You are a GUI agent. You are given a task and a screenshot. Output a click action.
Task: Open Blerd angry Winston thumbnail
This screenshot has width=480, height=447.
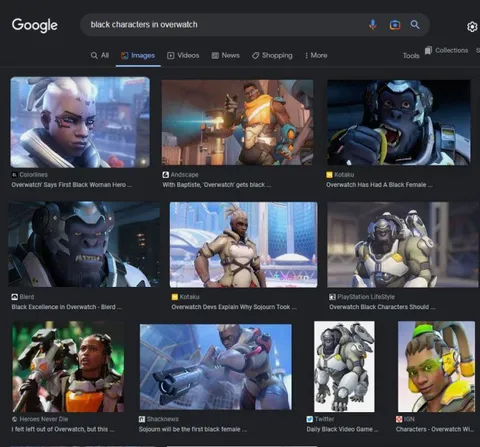tap(84, 244)
